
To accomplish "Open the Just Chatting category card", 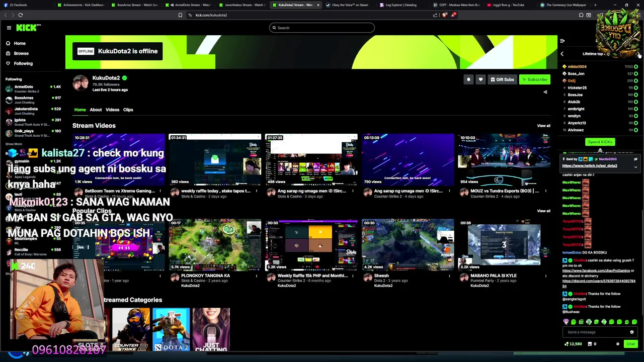I will (x=211, y=330).
